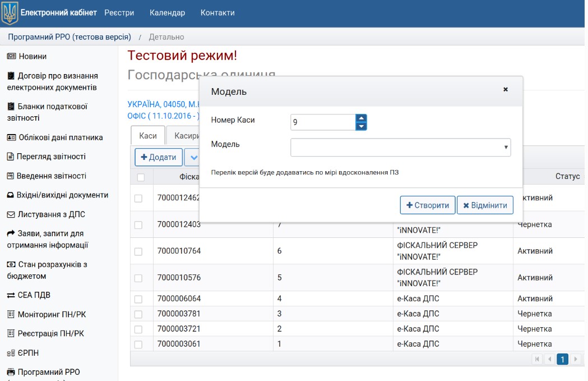Tick the checkbox for row 7000010764
Image resolution: width=588 pixels, height=381 pixels.
click(138, 251)
